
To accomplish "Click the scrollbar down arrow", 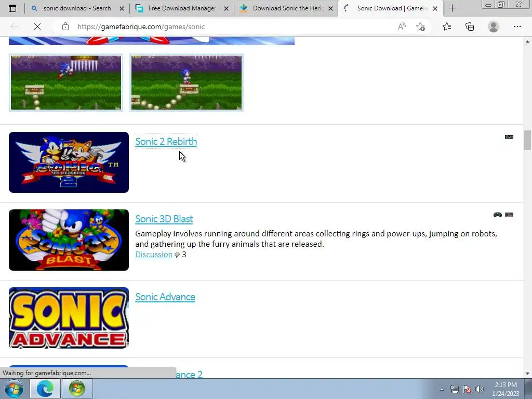I will point(528,374).
